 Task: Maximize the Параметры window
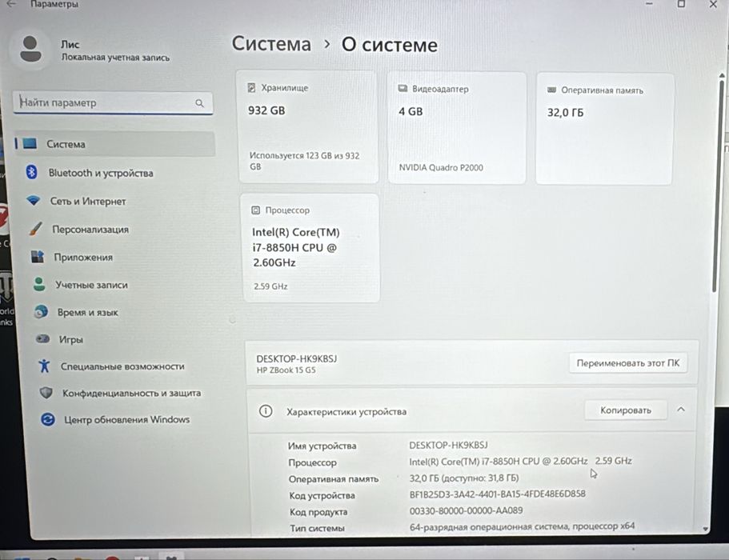click(681, 4)
